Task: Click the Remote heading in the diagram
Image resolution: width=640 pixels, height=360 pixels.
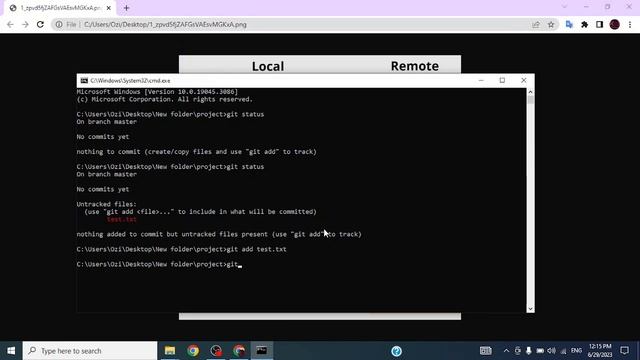Action: coord(415,66)
